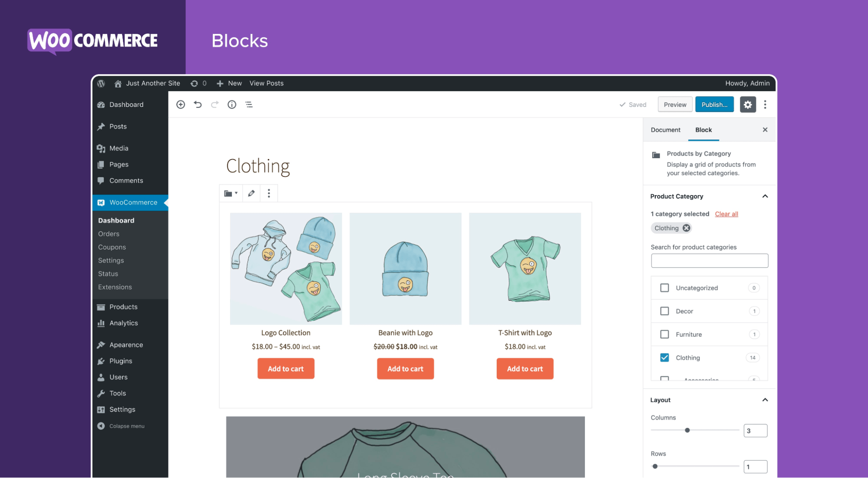
Task: Click the Add to cart for Beanie with Logo
Action: pos(405,368)
